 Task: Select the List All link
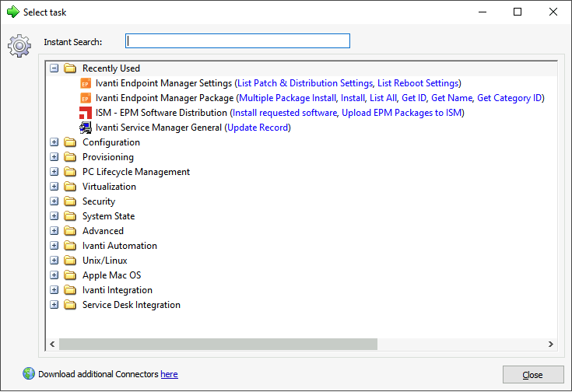tap(383, 98)
